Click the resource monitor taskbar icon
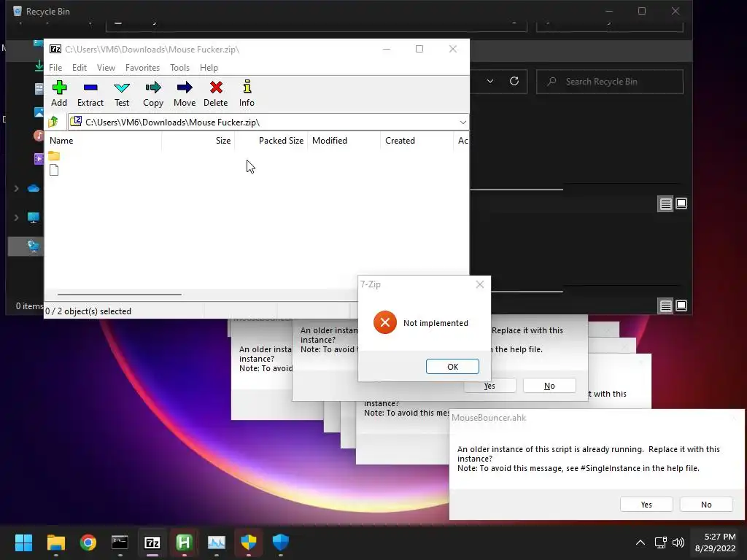This screenshot has width=747, height=560. point(216,542)
